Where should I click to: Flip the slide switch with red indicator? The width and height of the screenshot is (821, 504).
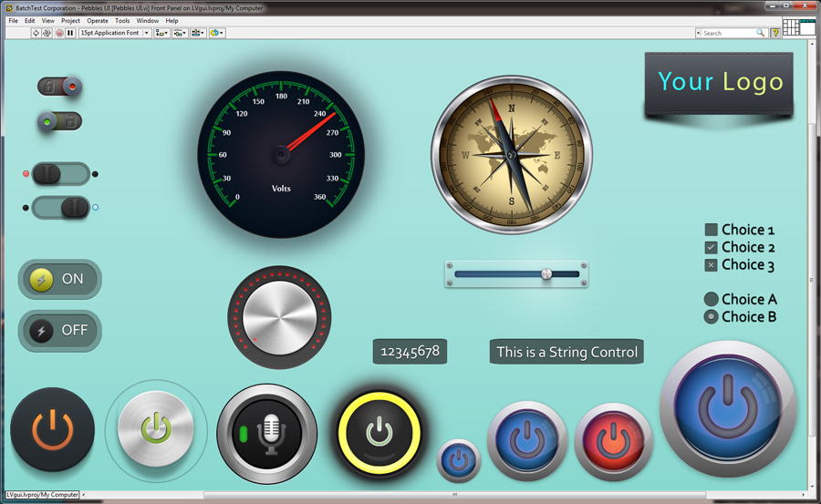point(61,174)
